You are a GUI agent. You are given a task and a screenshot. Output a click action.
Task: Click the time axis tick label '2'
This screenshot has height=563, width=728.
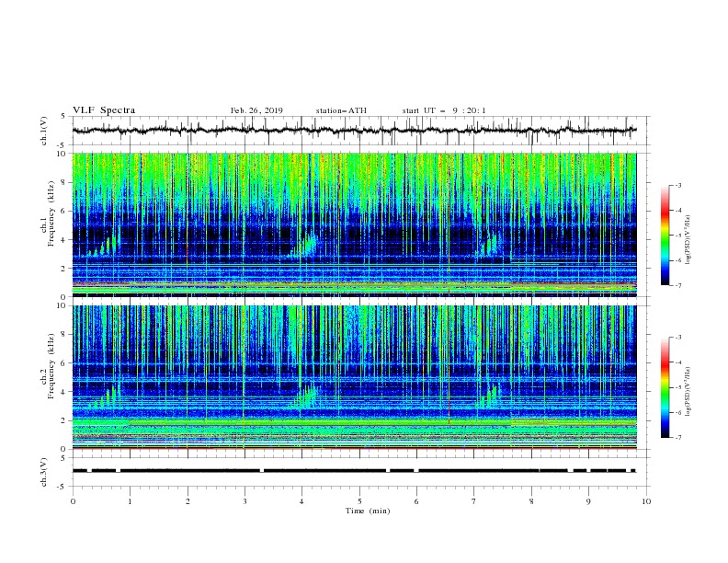click(x=188, y=501)
